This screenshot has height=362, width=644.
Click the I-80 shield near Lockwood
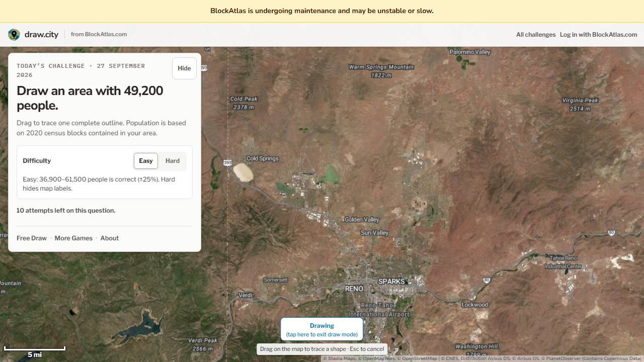(x=487, y=280)
